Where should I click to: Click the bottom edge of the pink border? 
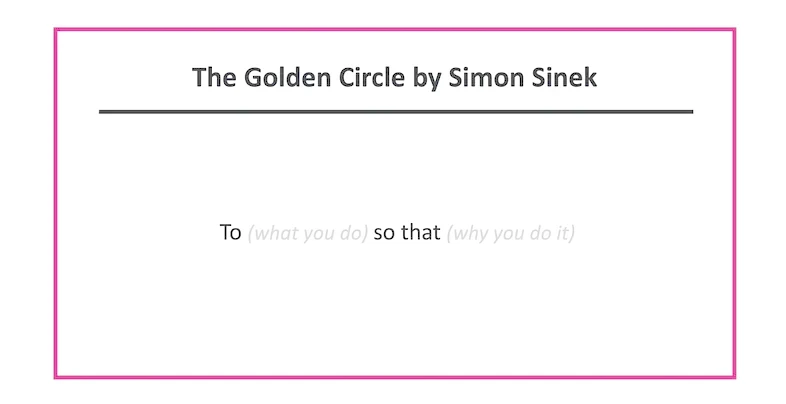(395, 377)
